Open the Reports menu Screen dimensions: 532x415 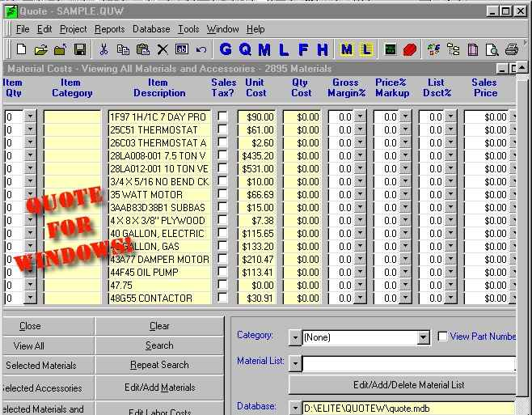pyautogui.click(x=109, y=29)
